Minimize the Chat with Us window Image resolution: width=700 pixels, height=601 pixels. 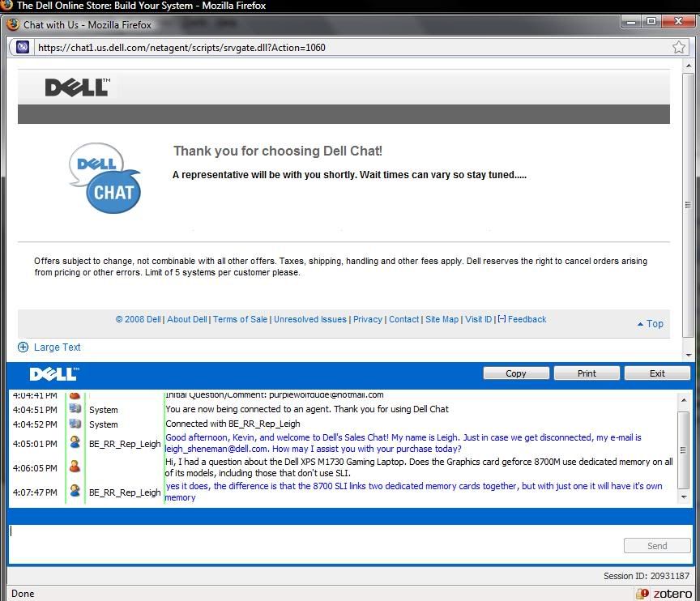[x=631, y=21]
